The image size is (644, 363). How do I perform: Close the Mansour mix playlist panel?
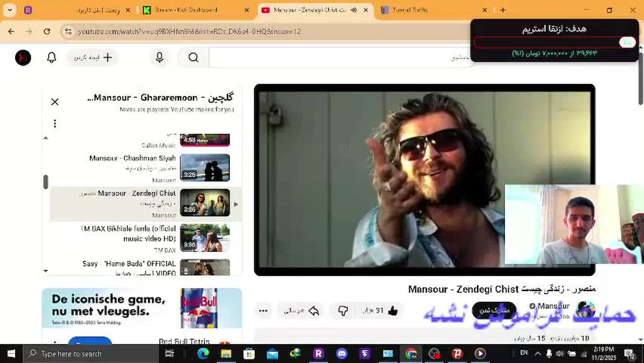55,102
